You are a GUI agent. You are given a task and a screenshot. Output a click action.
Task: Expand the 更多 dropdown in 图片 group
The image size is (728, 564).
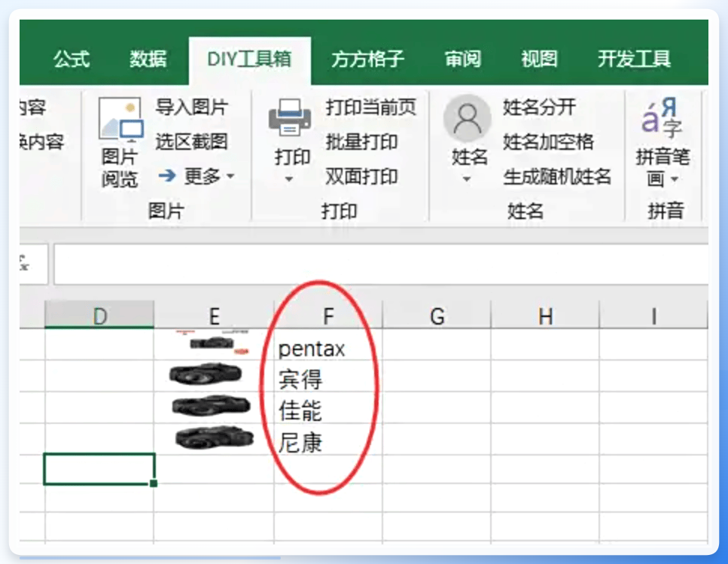tap(209, 176)
